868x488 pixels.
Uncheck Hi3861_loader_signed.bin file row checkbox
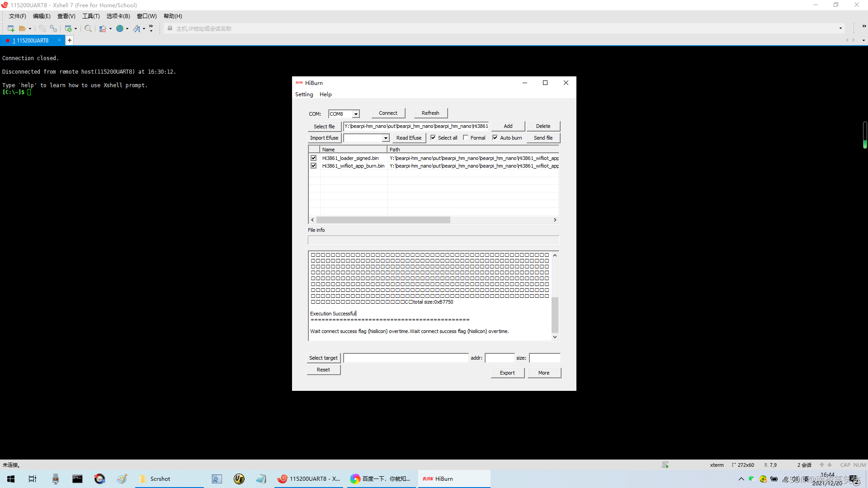[313, 158]
